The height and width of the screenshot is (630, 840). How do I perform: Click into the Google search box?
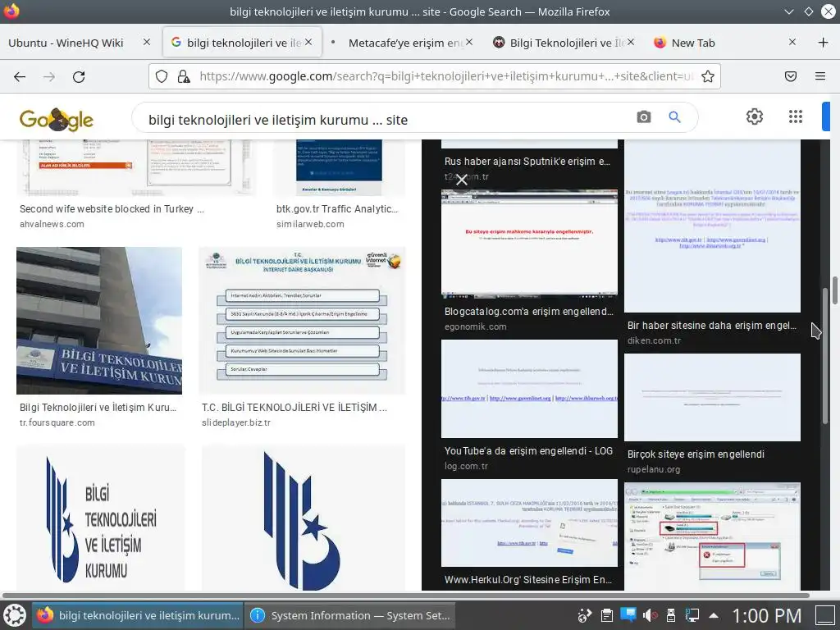(x=386, y=120)
